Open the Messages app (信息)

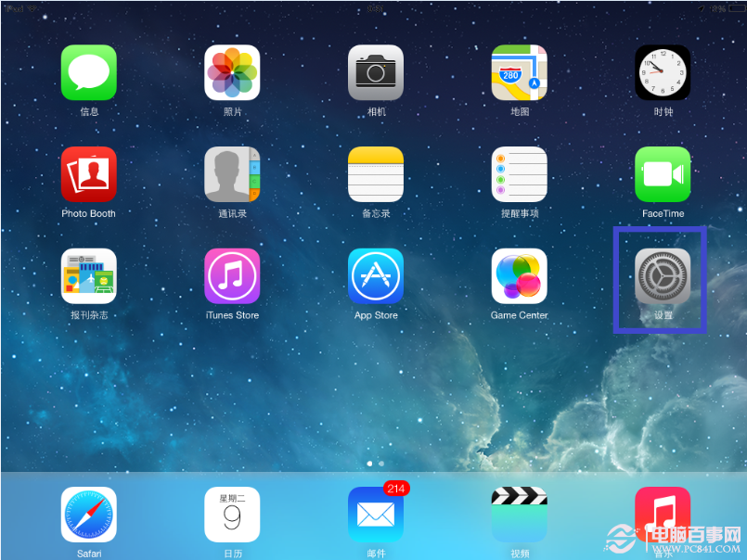point(88,72)
